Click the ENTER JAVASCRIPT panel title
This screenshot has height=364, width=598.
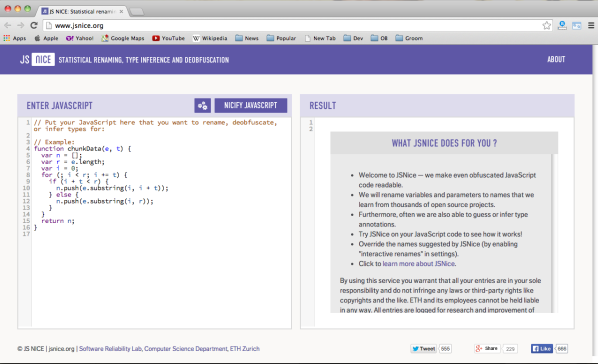pyautogui.click(x=59, y=106)
